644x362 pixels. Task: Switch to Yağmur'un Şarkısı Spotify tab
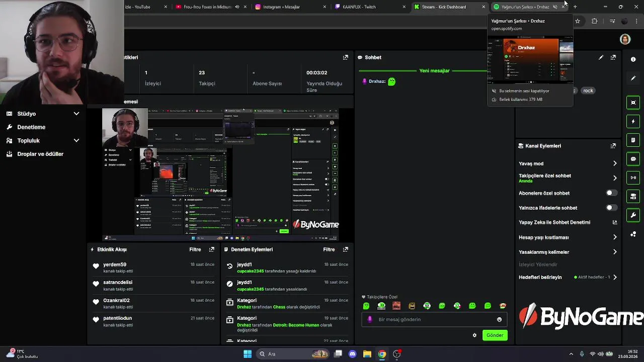click(x=529, y=7)
